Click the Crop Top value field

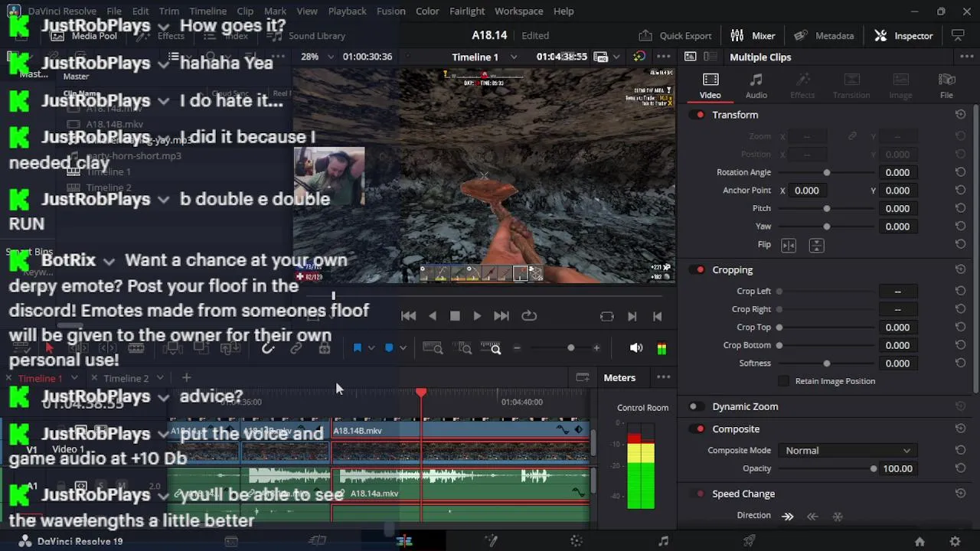[x=897, y=328]
